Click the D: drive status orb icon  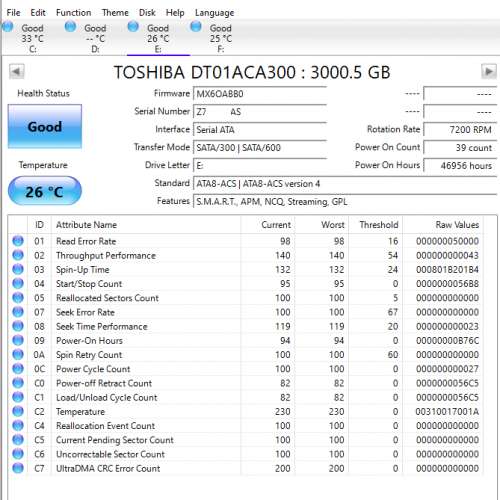[x=70, y=26]
